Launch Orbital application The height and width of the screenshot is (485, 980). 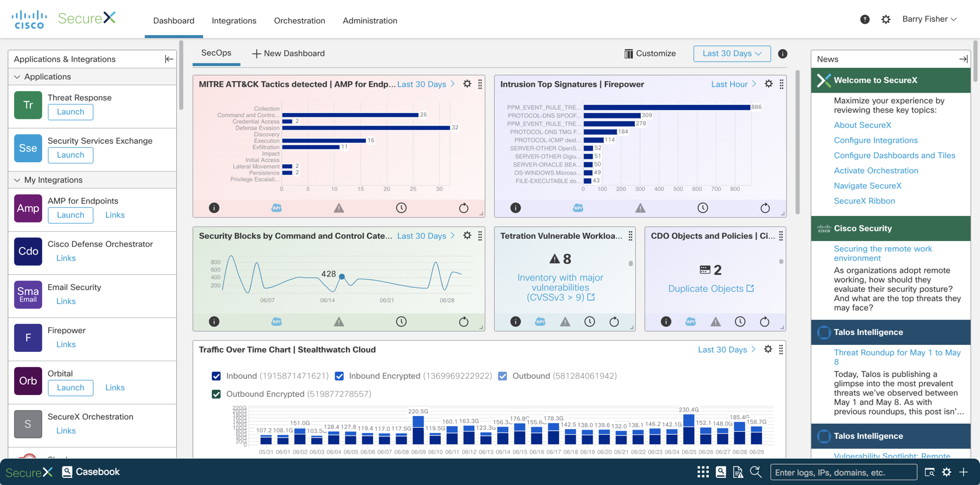[71, 388]
